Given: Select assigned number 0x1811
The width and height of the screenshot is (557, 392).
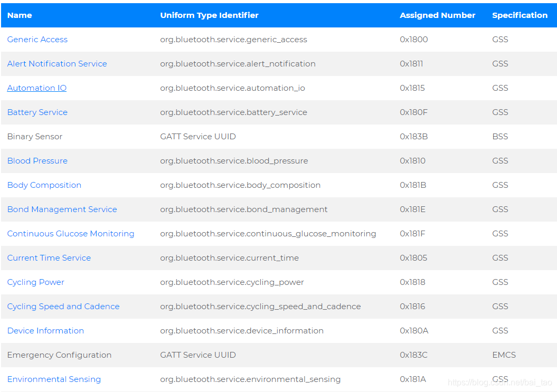Looking at the screenshot, I should 411,63.
